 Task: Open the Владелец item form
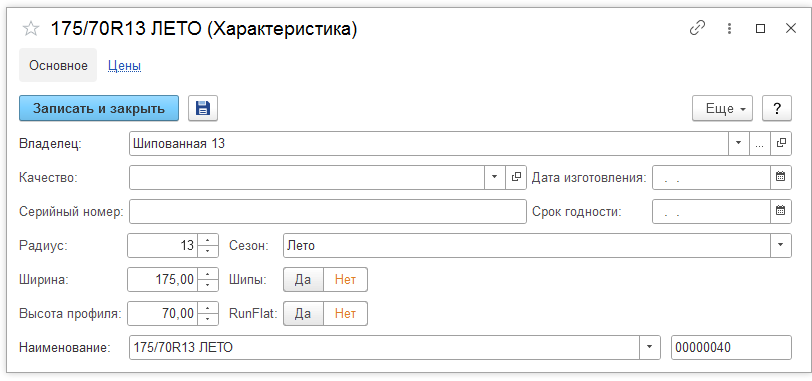[781, 143]
